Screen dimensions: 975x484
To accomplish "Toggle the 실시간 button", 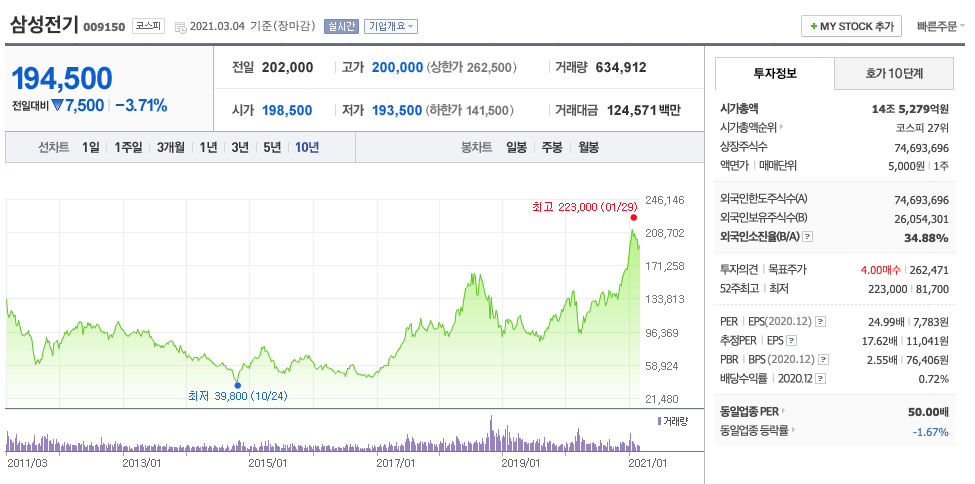I will (341, 26).
